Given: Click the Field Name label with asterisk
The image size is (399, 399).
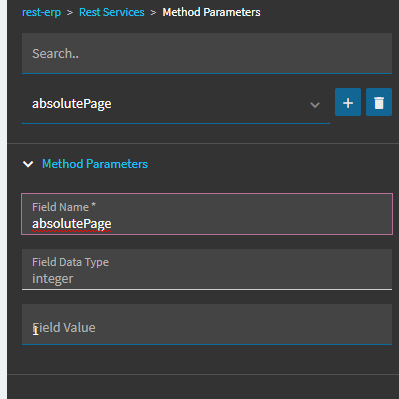Looking at the screenshot, I should point(64,207).
